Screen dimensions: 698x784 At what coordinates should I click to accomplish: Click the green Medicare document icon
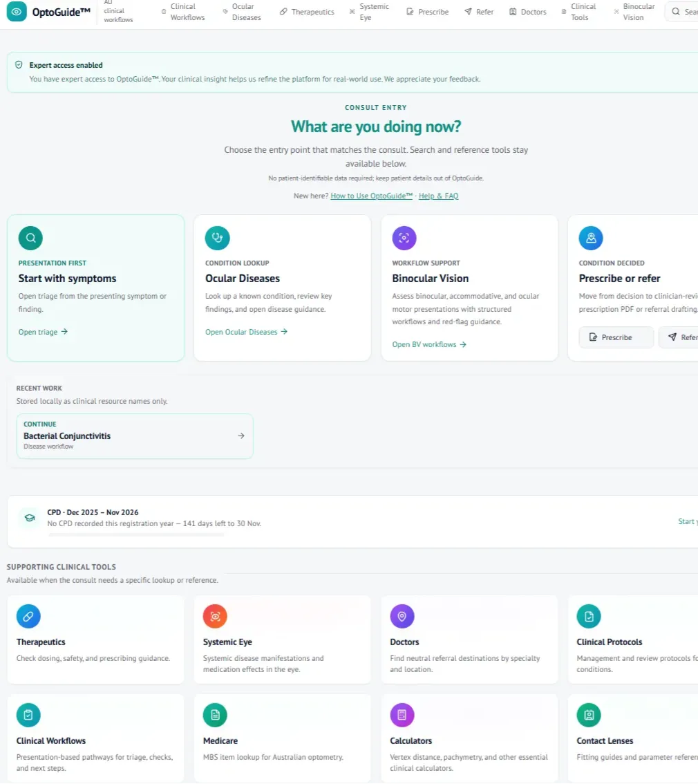coord(216,715)
